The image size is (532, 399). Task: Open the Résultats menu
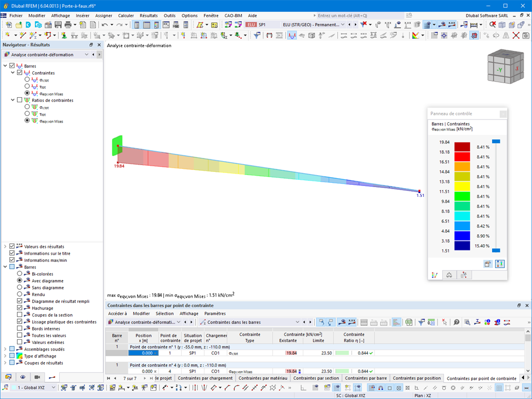(149, 16)
